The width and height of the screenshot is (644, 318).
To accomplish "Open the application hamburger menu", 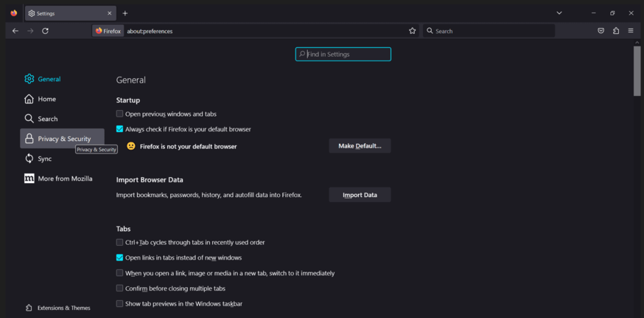I will pos(631,31).
